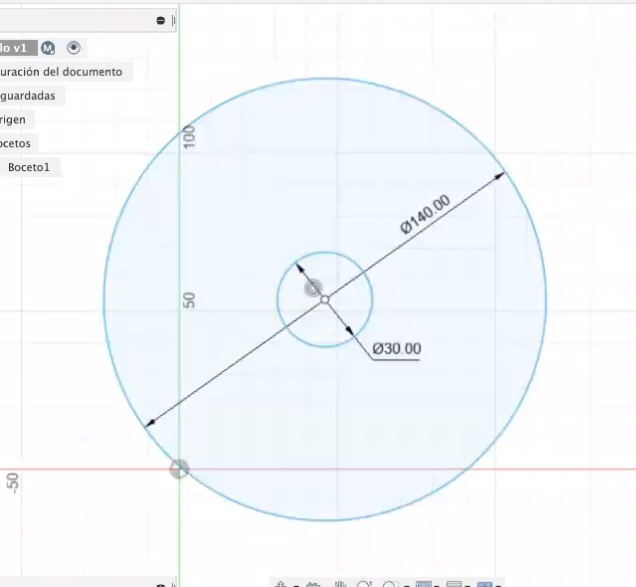Screen dimensions: 636x587
Task: Select the 'ocetos' sketches folder in browser
Action: pyautogui.click(x=15, y=143)
